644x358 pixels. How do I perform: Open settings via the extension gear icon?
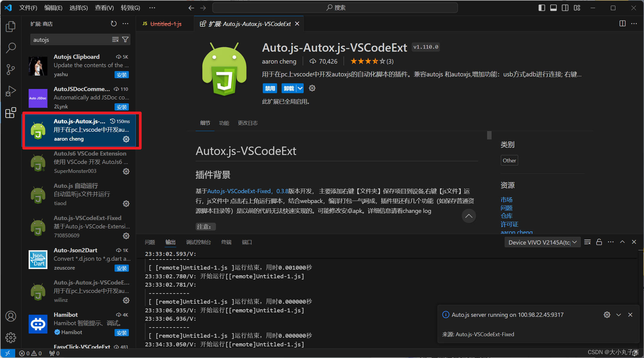(x=312, y=88)
